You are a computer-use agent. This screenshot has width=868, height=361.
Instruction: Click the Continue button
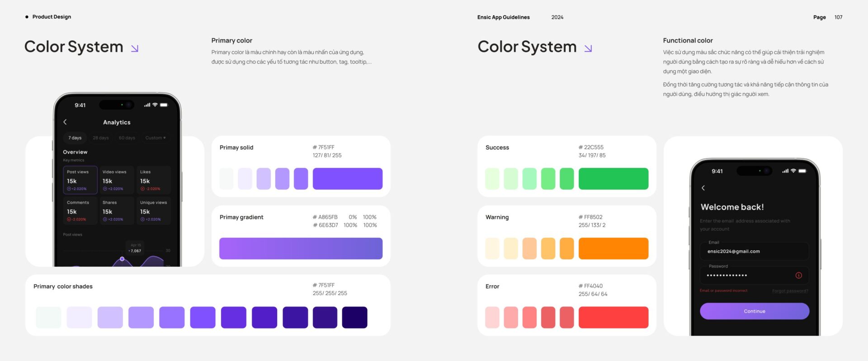(x=755, y=311)
